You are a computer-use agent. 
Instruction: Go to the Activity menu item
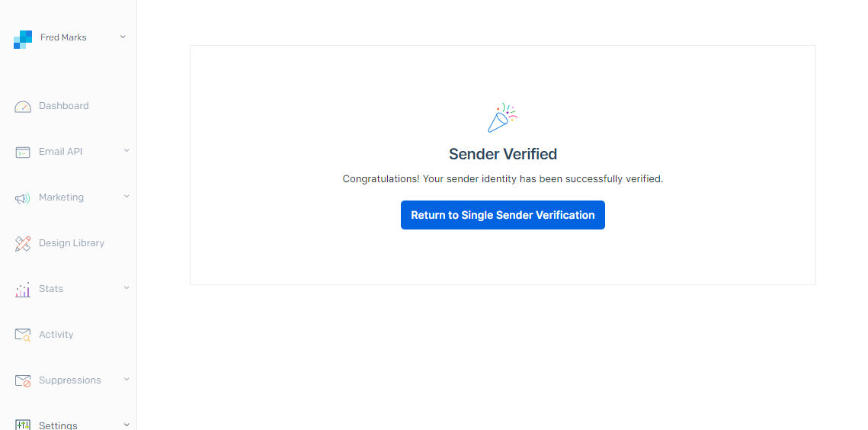tap(56, 335)
